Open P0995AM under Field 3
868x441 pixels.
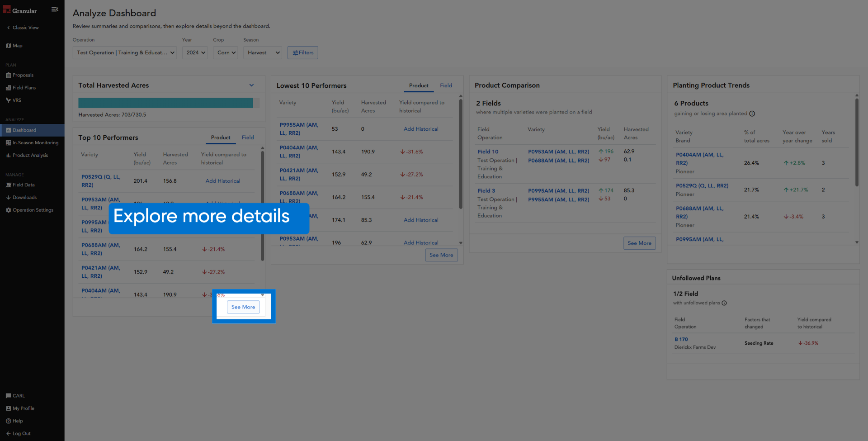click(558, 191)
